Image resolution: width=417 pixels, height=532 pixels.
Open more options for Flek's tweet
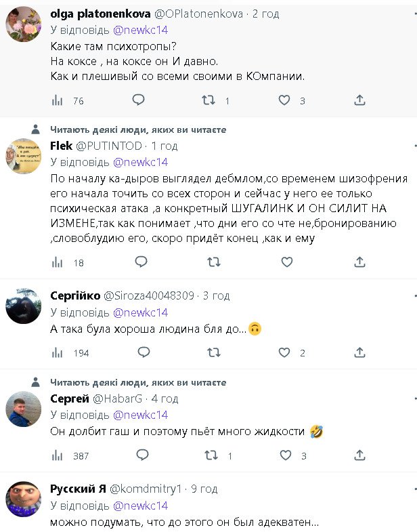pos(414,146)
